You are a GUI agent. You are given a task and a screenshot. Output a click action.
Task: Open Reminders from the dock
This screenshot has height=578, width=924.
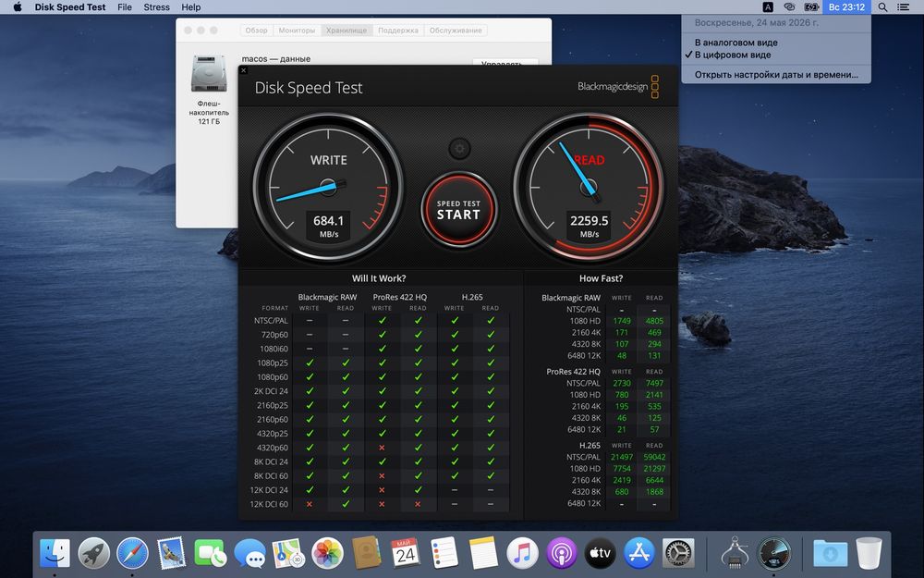[444, 553]
